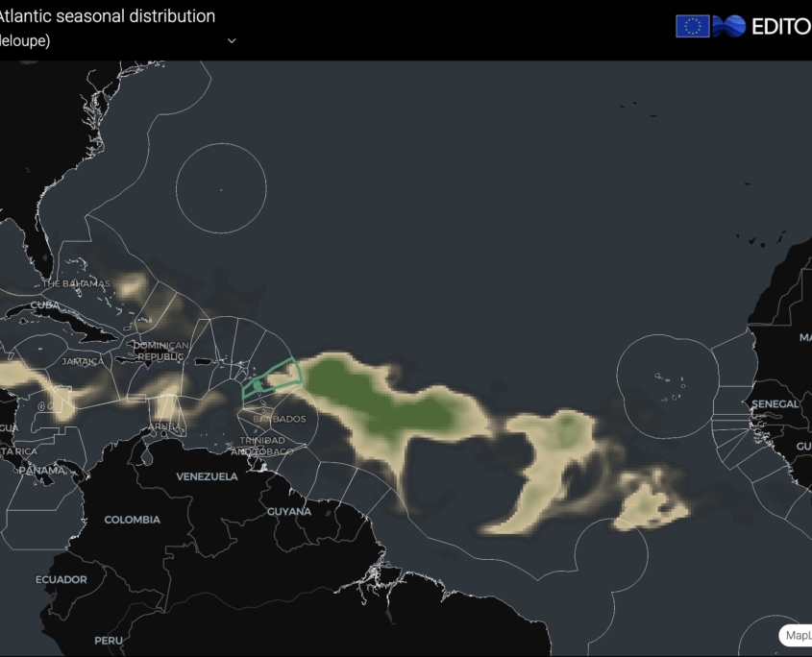
Task: Click the Jamaica label
Action: [x=82, y=362]
